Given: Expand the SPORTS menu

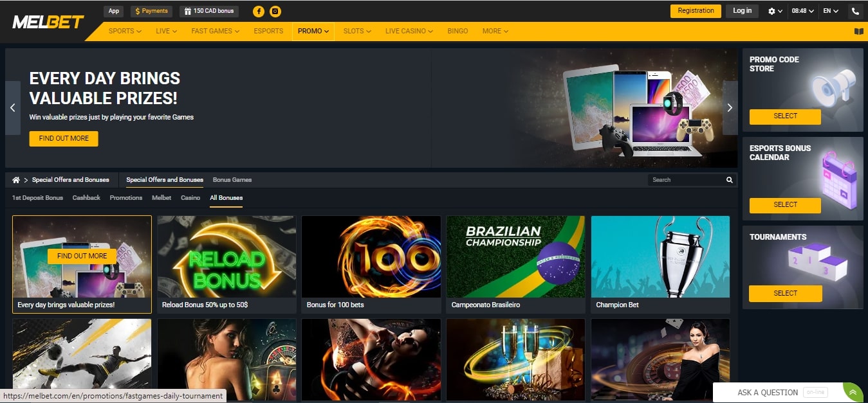Looking at the screenshot, I should (125, 31).
